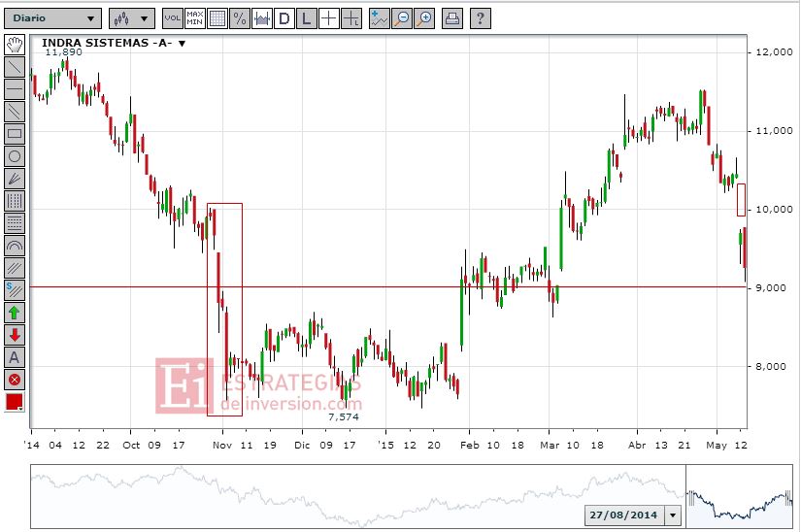Toggle the percent scale button

coord(240,18)
